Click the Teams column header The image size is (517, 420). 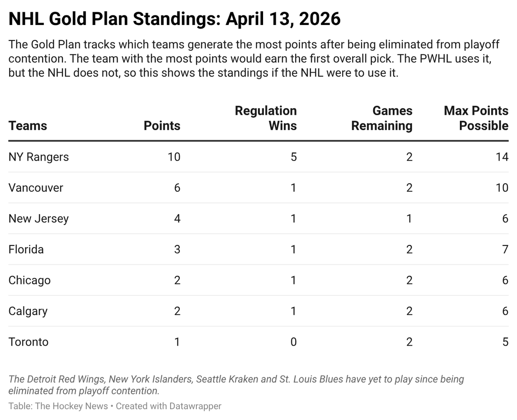pos(28,126)
